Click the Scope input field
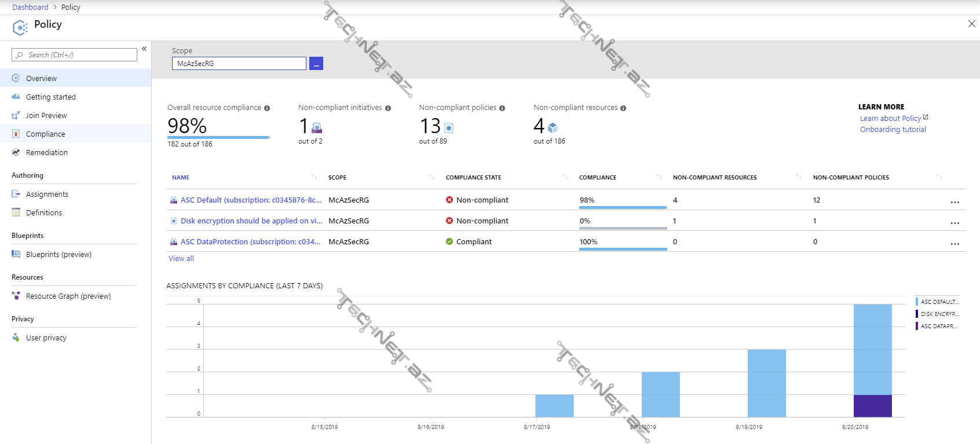This screenshot has width=980, height=444. pos(239,64)
